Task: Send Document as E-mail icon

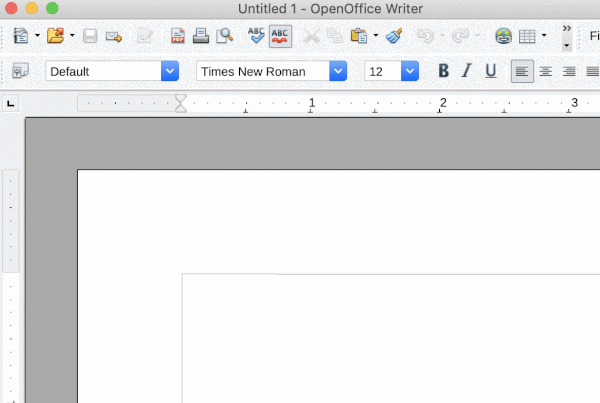Action: [114, 36]
